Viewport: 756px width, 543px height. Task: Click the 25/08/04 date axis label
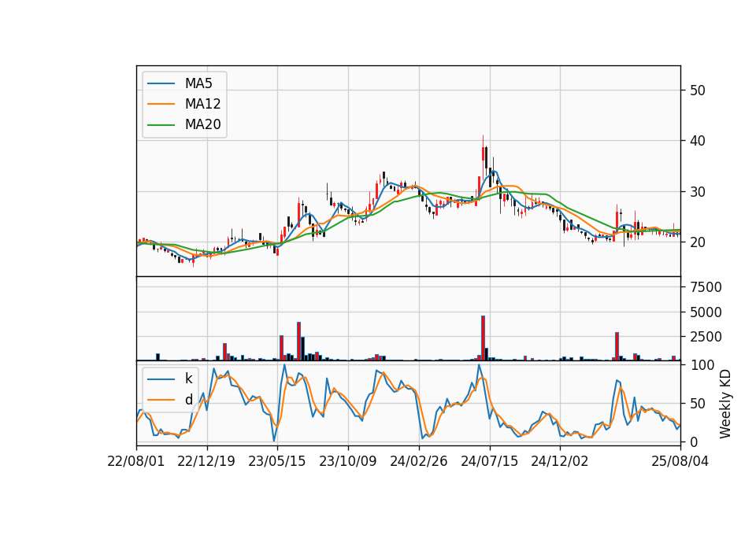tap(680, 461)
